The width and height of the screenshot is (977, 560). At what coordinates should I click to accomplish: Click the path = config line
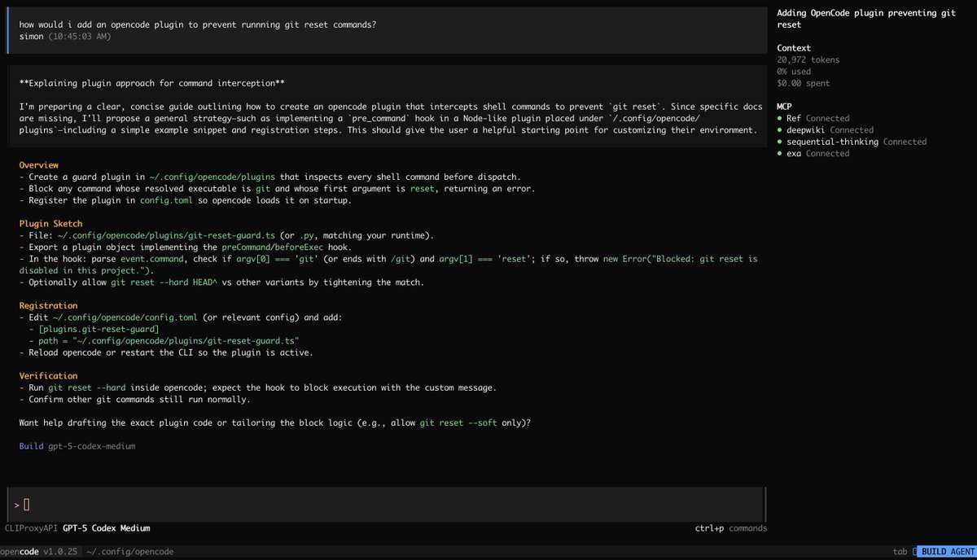tap(169, 341)
